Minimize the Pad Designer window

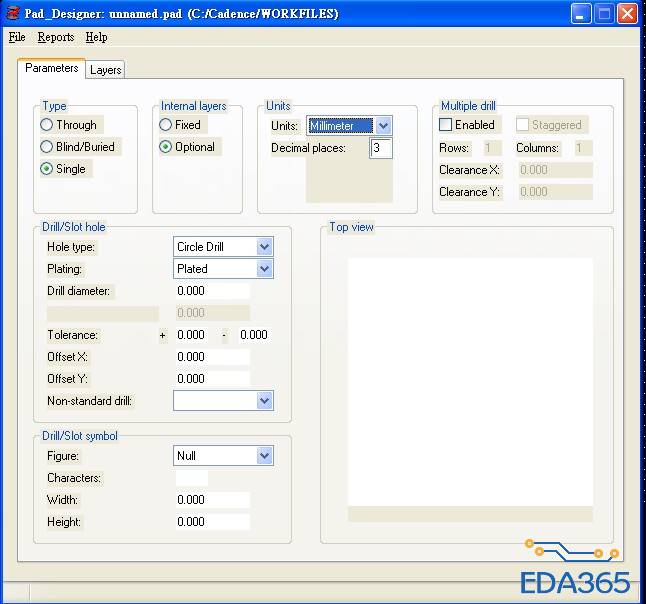(581, 14)
